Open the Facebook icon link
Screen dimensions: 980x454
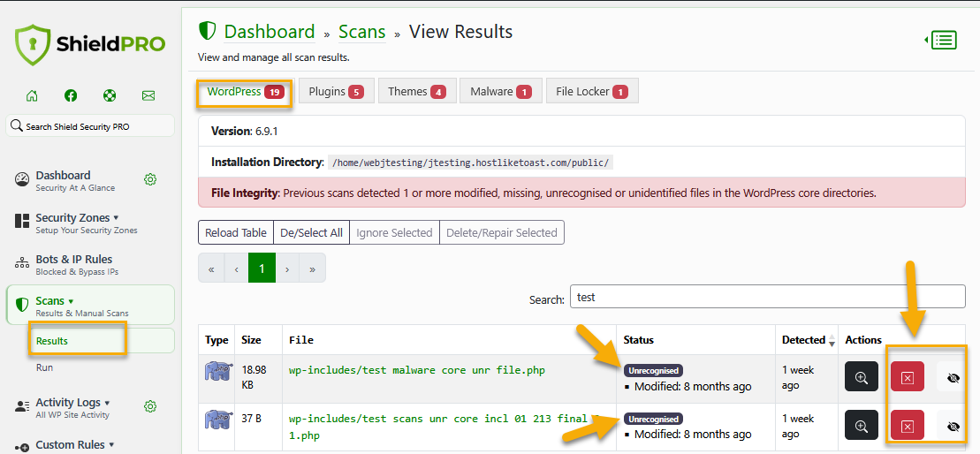pos(71,95)
